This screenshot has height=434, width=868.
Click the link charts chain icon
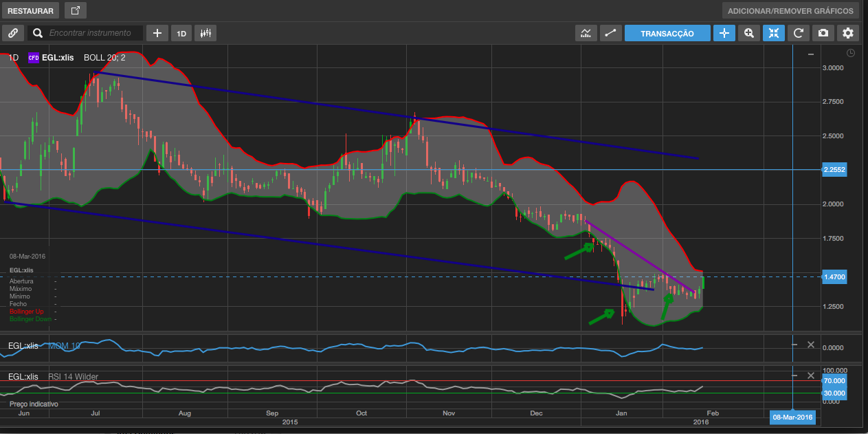(13, 33)
